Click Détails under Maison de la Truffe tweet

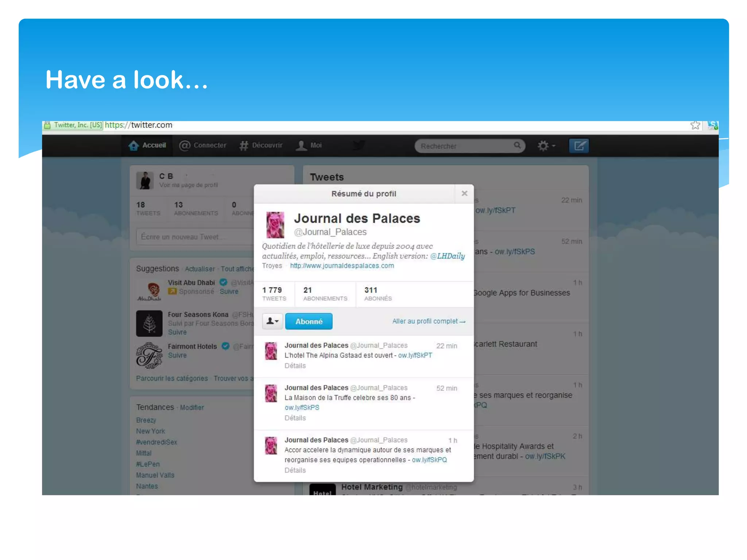(295, 418)
